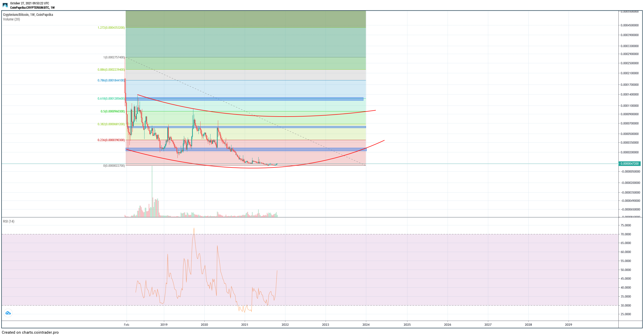Viewport: 644px width, 336px height.
Task: Click the CoinTrader logo icon at top-left
Action: [x=5, y=5]
